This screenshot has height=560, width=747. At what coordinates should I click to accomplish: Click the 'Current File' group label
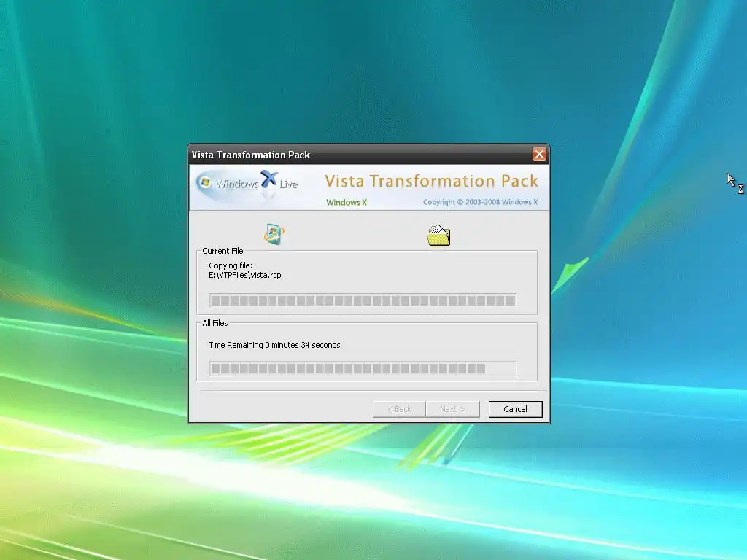222,251
